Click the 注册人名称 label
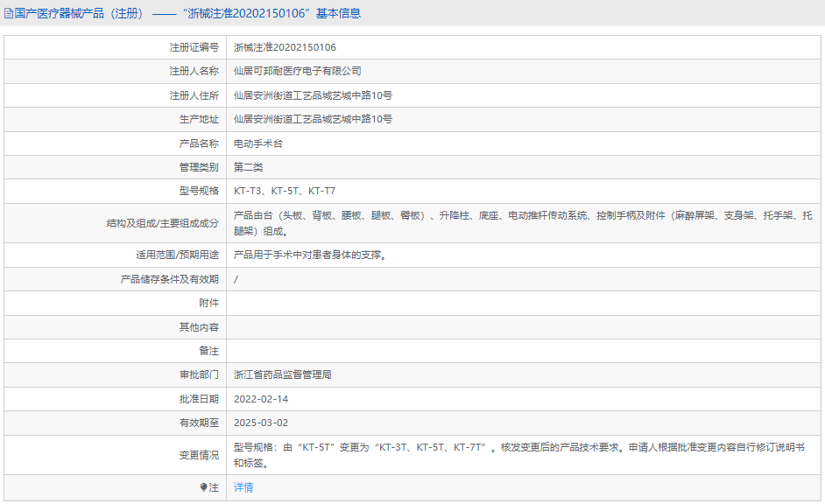Image resolution: width=825 pixels, height=504 pixels. [194, 71]
